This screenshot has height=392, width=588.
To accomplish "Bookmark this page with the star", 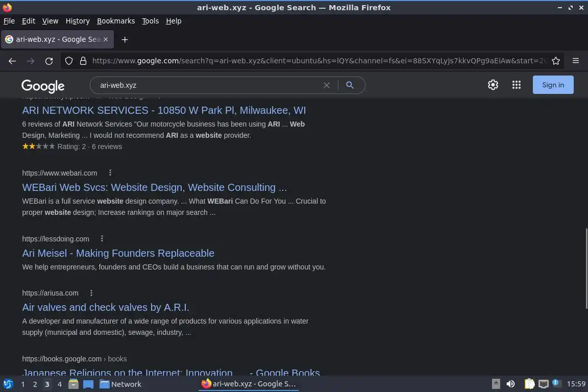I will point(556,61).
